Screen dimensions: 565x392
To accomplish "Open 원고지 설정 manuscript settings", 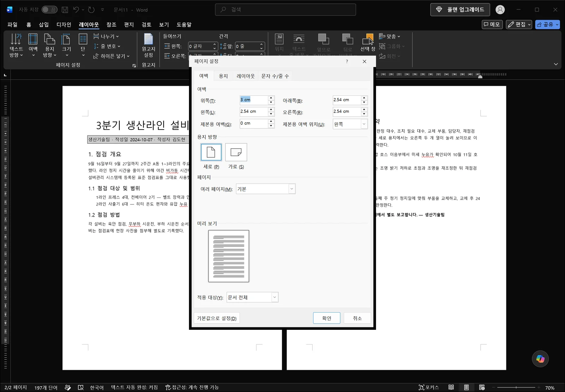I will pos(148,45).
